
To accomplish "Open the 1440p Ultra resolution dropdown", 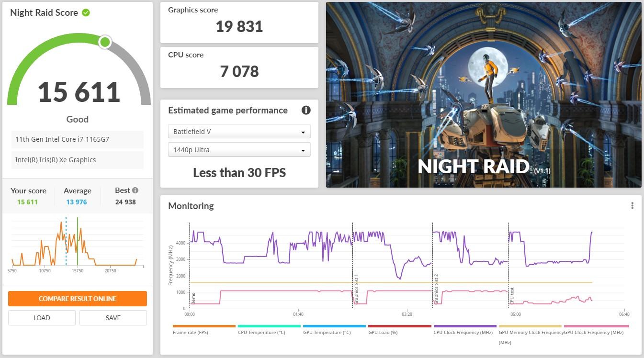I will click(239, 150).
